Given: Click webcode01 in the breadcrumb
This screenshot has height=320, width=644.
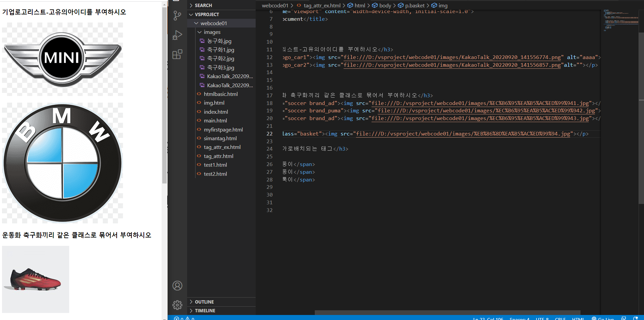Looking at the screenshot, I should [x=275, y=5].
